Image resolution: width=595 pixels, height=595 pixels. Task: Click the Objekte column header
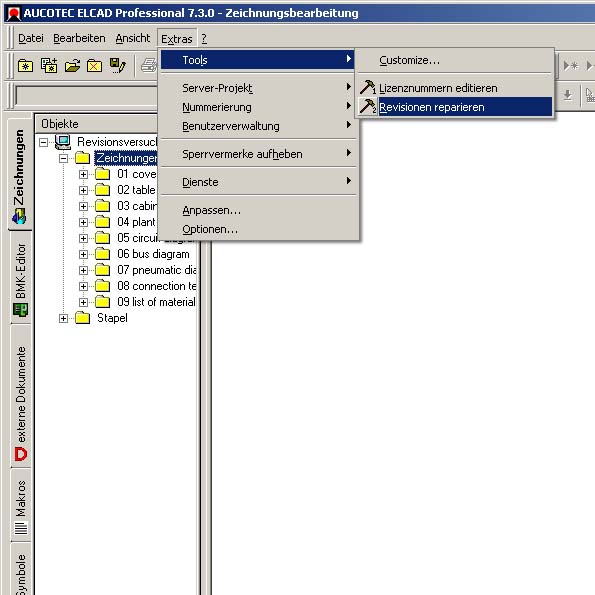point(96,124)
